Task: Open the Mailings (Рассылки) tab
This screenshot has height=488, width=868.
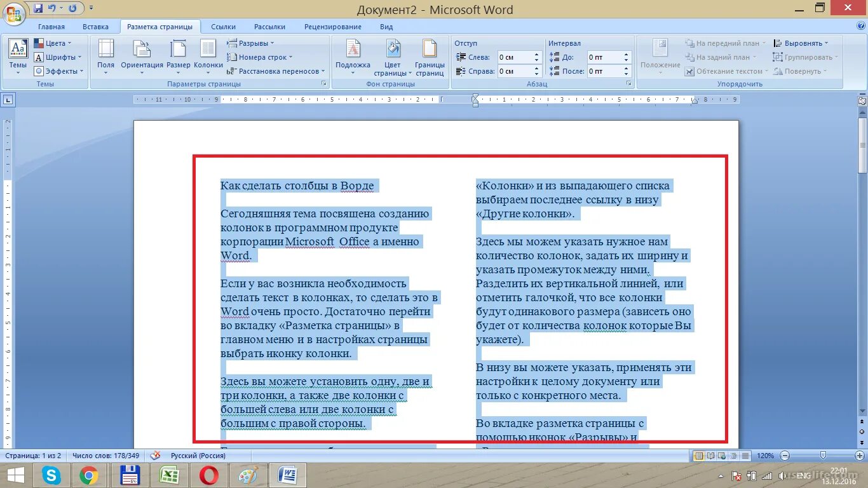Action: click(269, 27)
